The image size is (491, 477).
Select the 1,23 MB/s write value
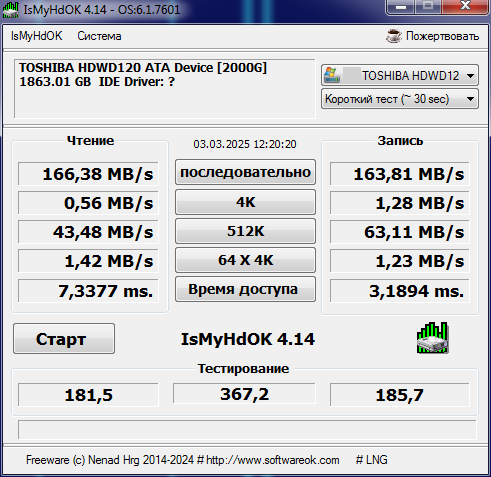click(x=400, y=261)
